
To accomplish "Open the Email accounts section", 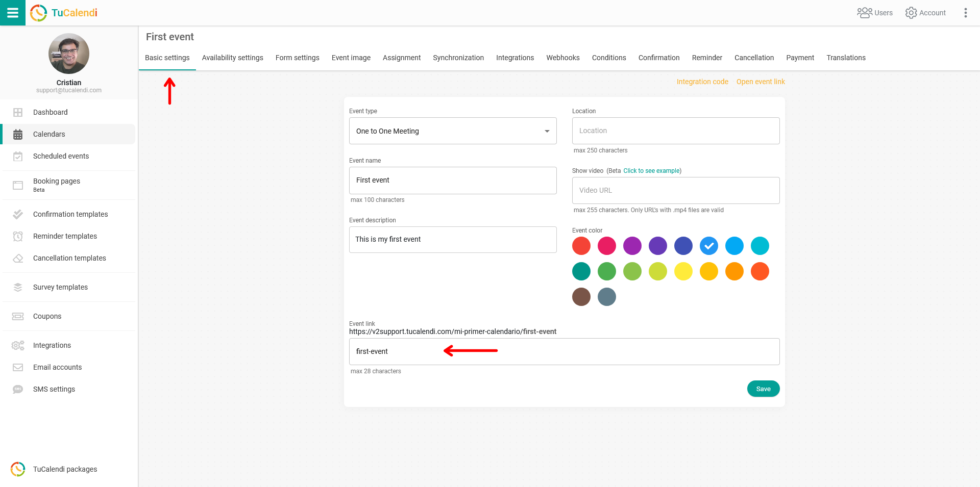I will coord(18,367).
